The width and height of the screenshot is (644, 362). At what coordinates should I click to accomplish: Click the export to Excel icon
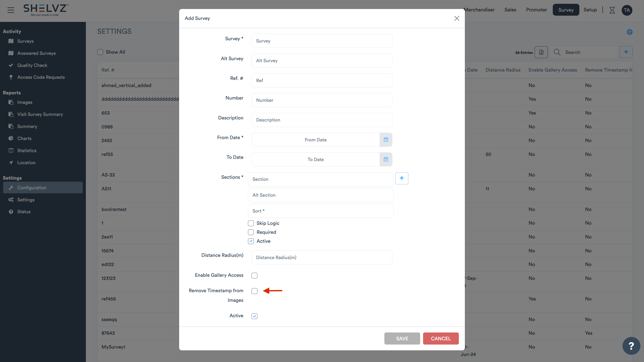(541, 52)
